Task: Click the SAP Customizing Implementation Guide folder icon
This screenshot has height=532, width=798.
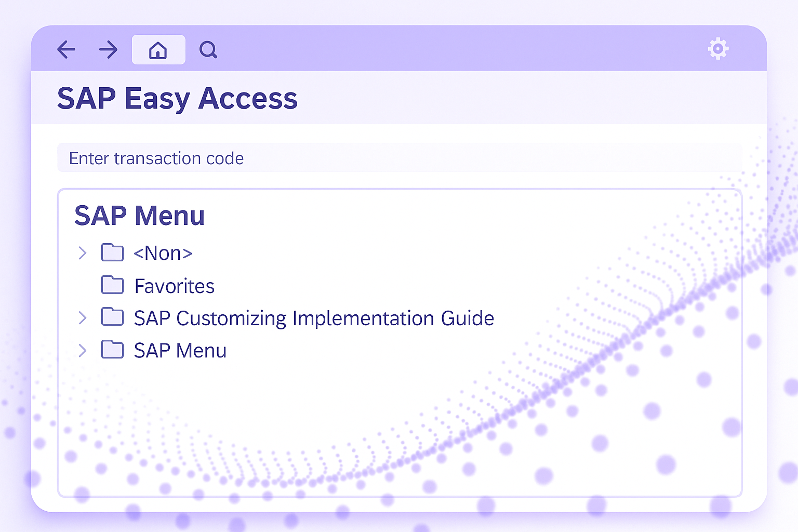Action: click(x=112, y=317)
